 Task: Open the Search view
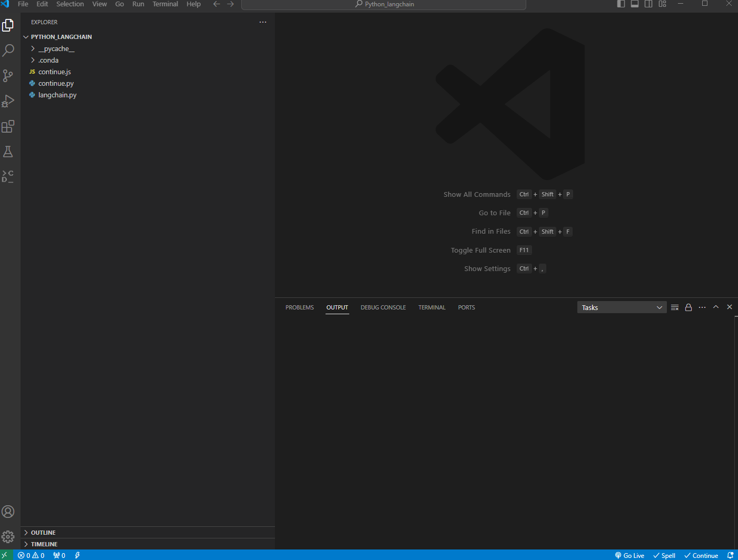[8, 51]
